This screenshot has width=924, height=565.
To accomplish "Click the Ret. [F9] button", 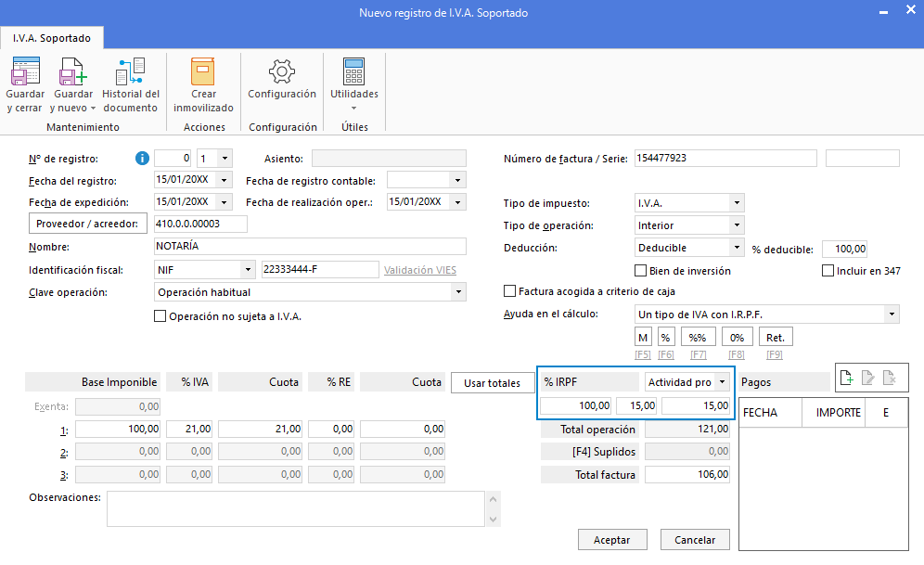I will (x=775, y=338).
